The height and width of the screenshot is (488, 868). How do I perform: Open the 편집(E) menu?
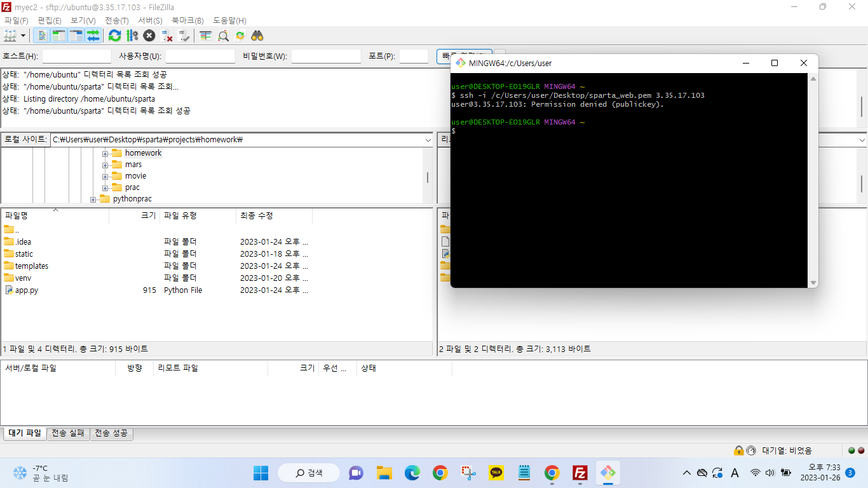tap(50, 21)
